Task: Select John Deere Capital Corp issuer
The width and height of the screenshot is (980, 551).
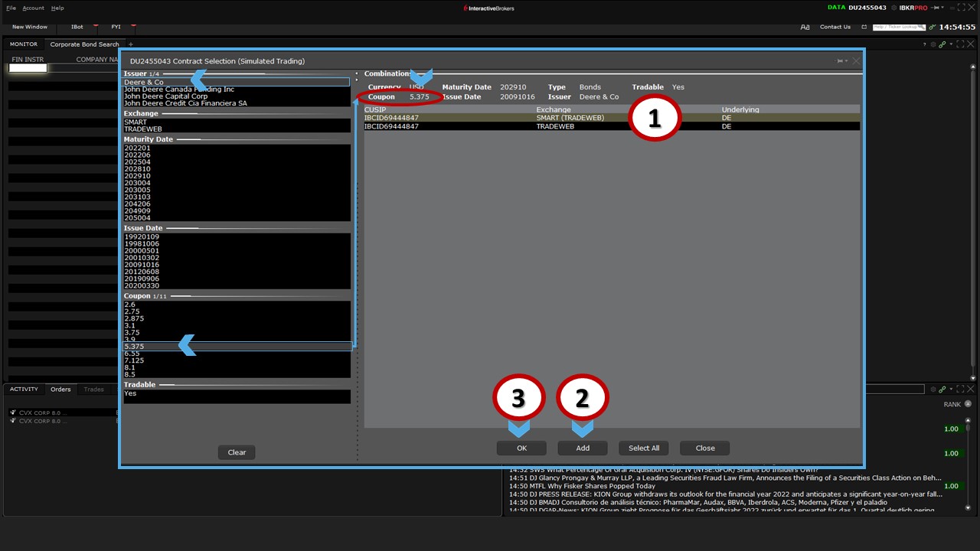Action: (x=165, y=96)
